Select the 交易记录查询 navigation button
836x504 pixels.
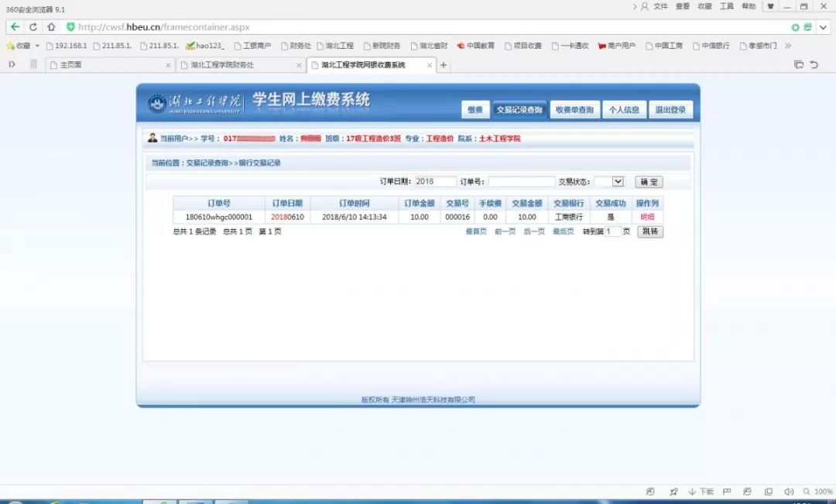[519, 110]
